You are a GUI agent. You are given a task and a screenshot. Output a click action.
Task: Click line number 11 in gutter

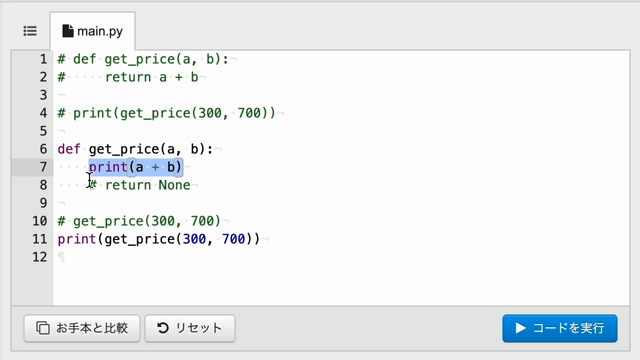click(x=40, y=239)
